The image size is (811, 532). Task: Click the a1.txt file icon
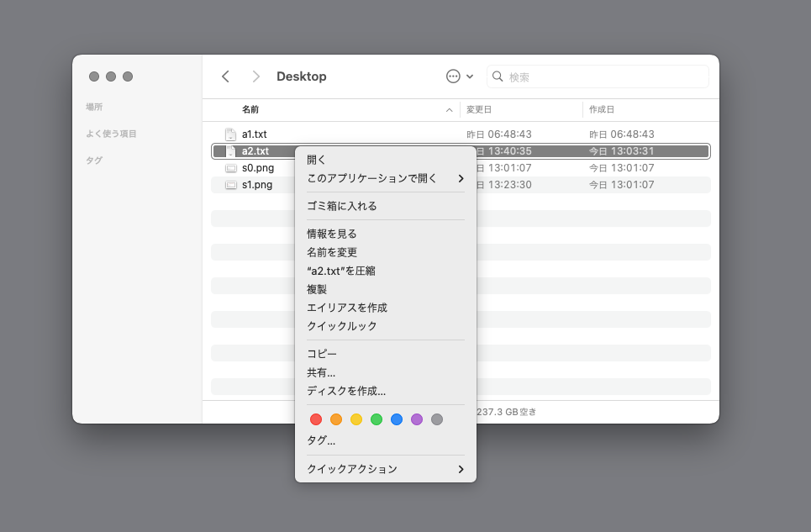click(230, 134)
